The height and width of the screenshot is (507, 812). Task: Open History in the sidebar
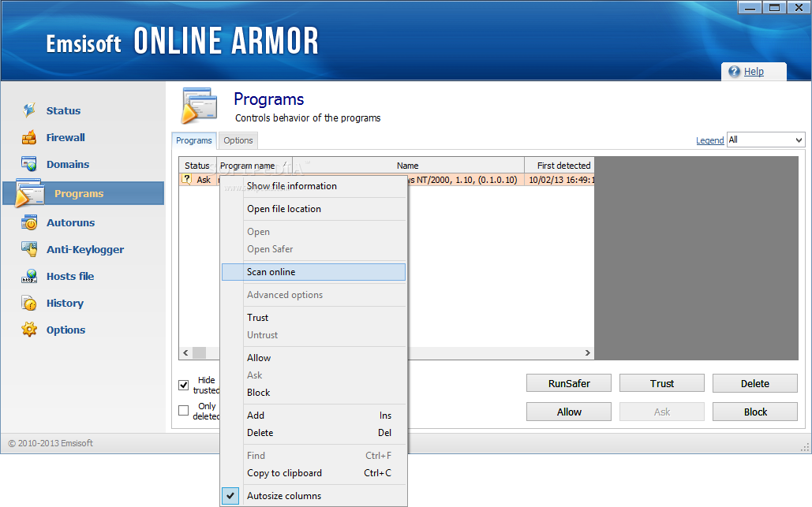click(65, 303)
